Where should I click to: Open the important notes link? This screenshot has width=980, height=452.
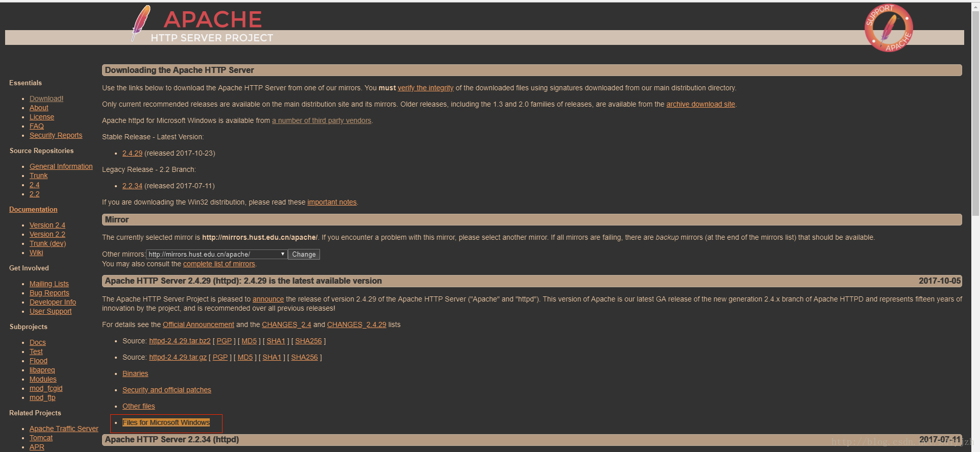[x=332, y=202]
